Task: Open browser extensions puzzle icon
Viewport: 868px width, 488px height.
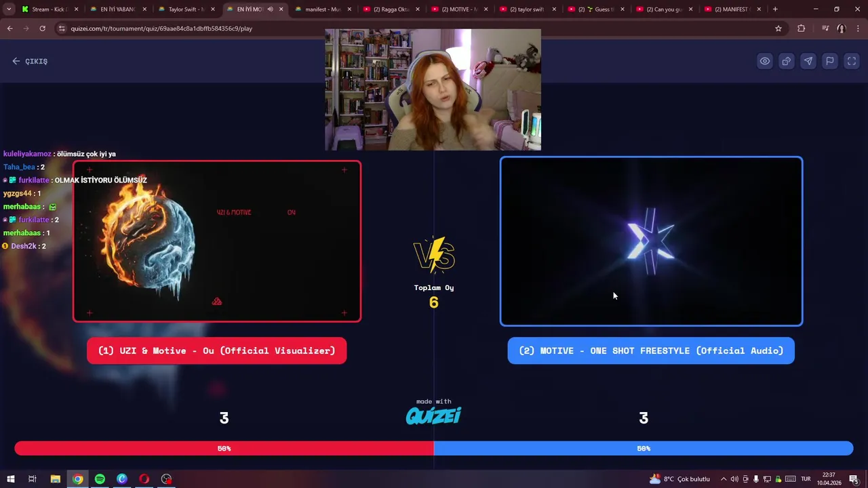Action: coord(802,28)
